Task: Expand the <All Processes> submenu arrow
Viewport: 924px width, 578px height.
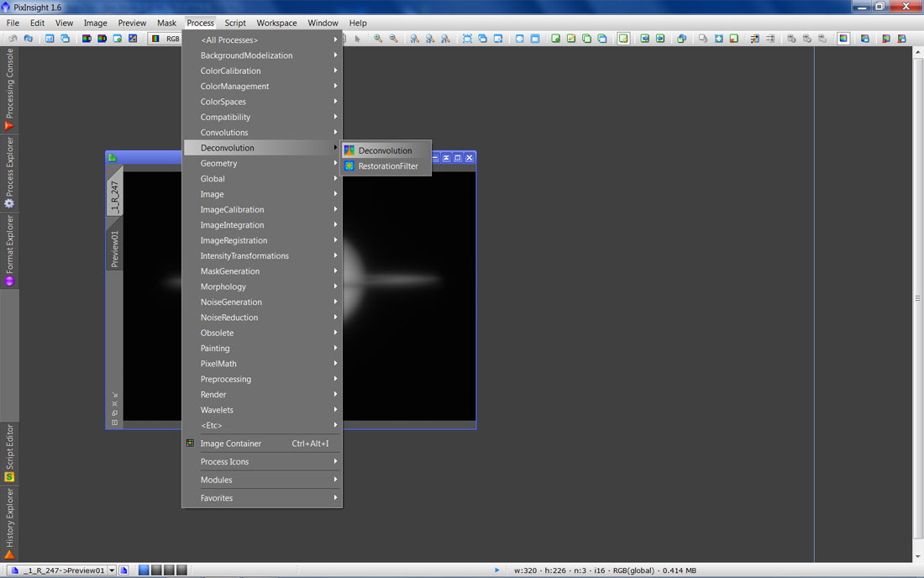Action: [x=335, y=39]
